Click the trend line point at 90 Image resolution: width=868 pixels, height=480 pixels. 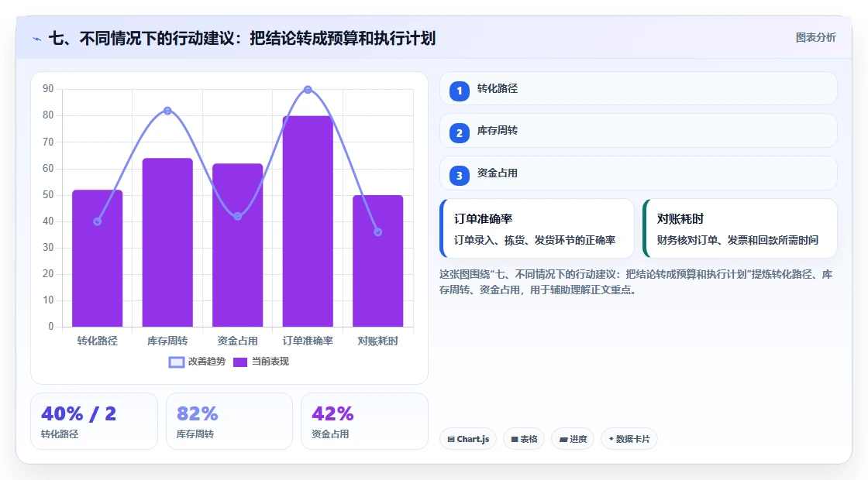coord(308,90)
